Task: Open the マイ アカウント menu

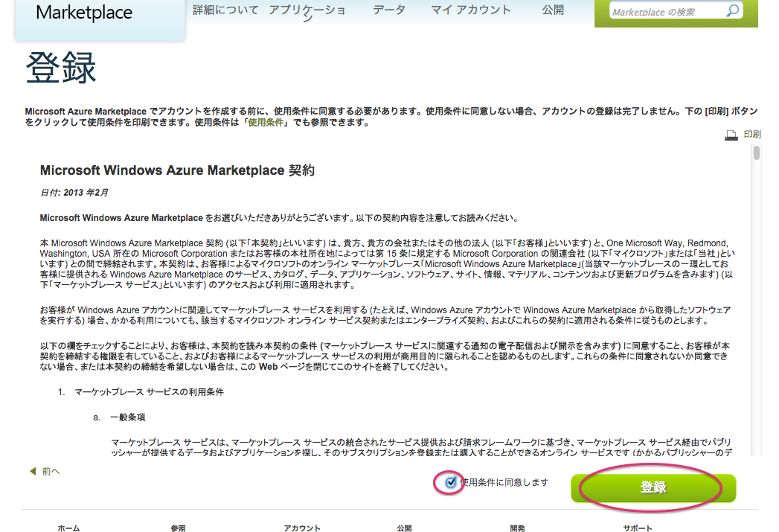Action: pos(470,10)
